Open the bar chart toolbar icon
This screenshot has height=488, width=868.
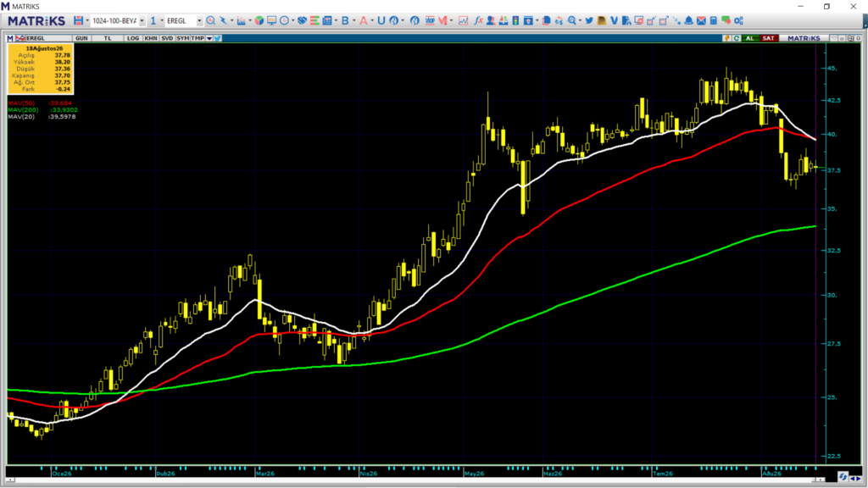pyautogui.click(x=241, y=20)
